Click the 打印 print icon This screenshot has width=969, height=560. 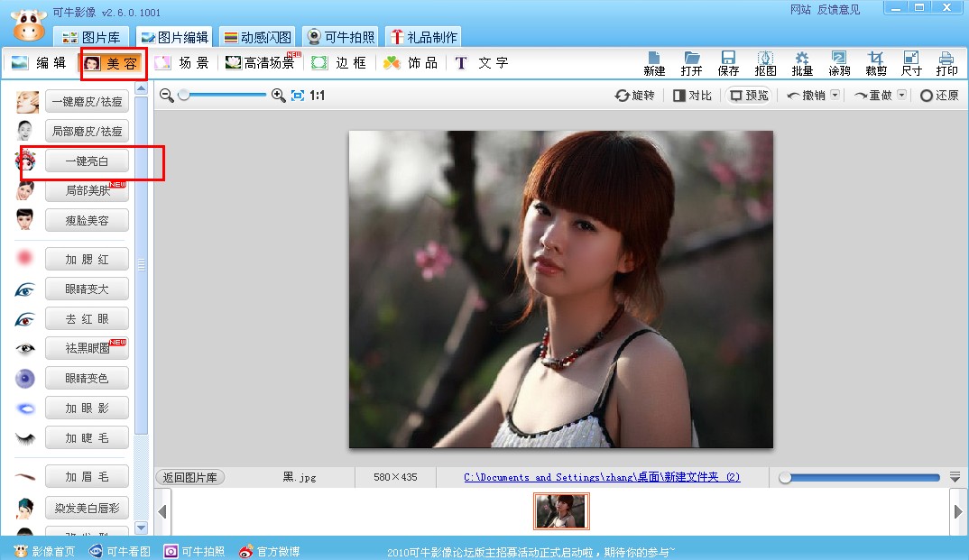pyautogui.click(x=946, y=64)
